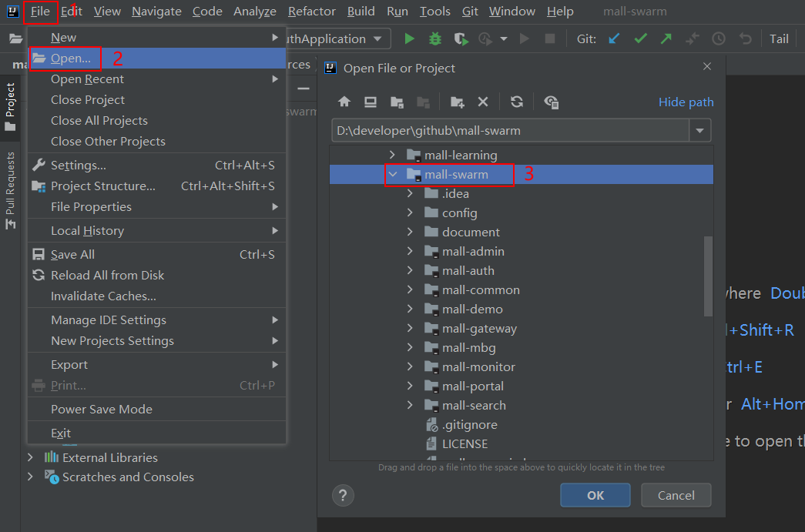
Task: Open the New submenu
Action: 156,38
